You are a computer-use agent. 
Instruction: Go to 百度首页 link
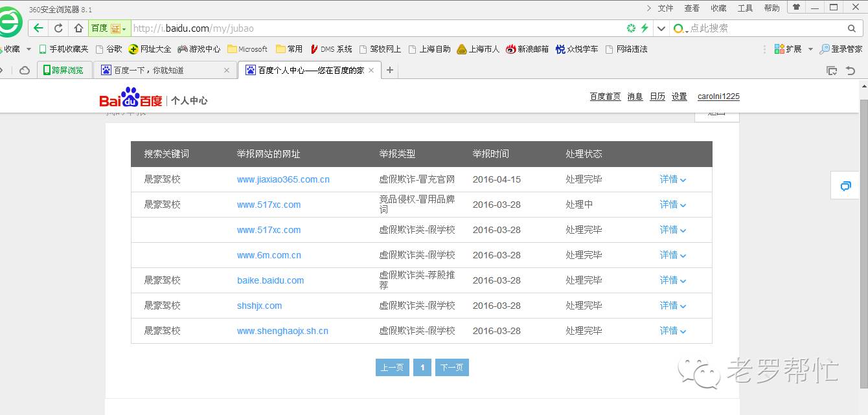click(x=605, y=96)
